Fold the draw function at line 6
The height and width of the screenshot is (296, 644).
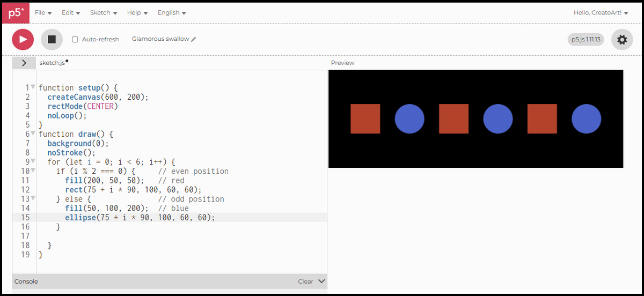click(x=33, y=134)
